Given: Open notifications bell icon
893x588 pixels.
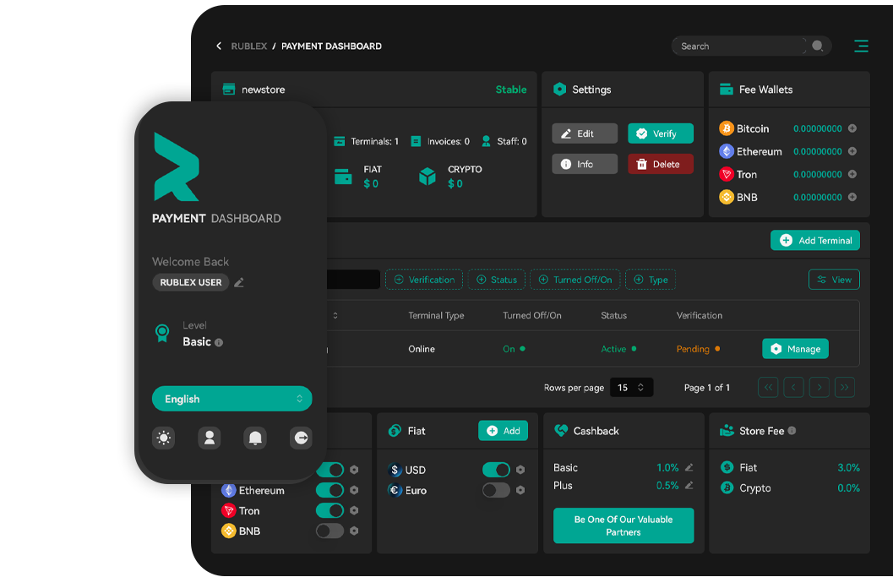Looking at the screenshot, I should click(x=255, y=438).
